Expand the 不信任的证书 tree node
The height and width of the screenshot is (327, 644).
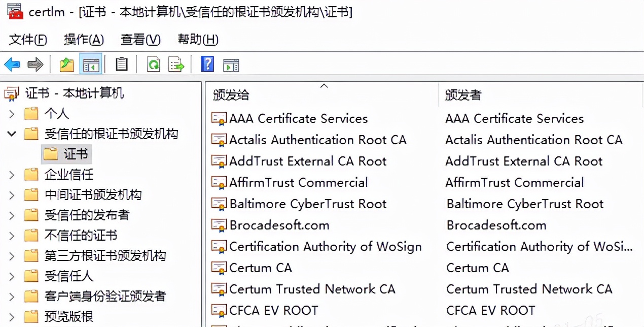12,236
